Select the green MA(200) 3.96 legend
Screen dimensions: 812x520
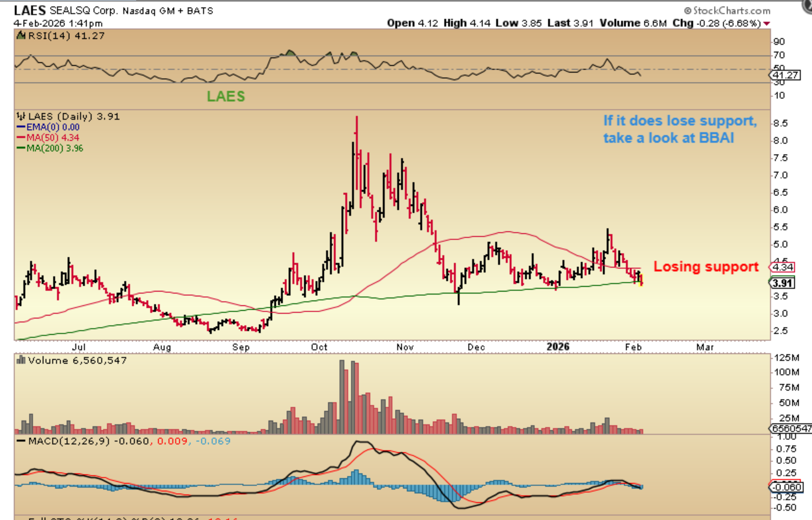(50, 149)
